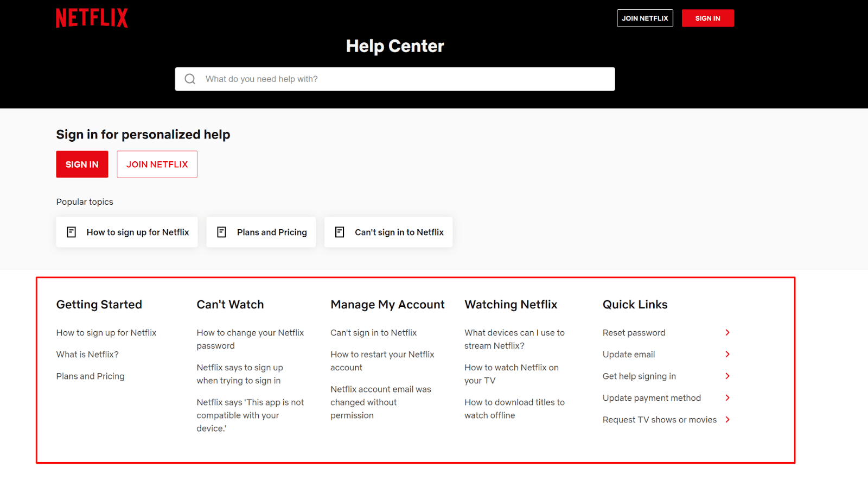Image resolution: width=868 pixels, height=499 pixels.
Task: Click document icon beside Plans and Pricing card
Action: 221,232
